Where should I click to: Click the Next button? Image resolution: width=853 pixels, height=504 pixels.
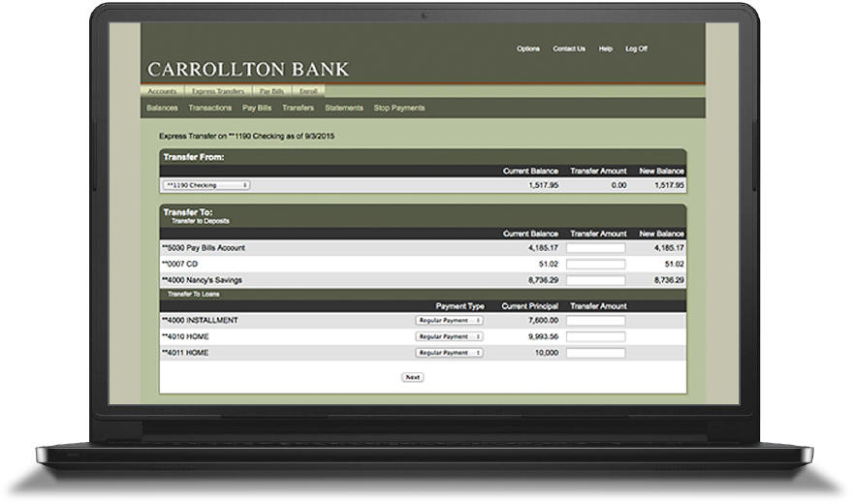pos(412,377)
